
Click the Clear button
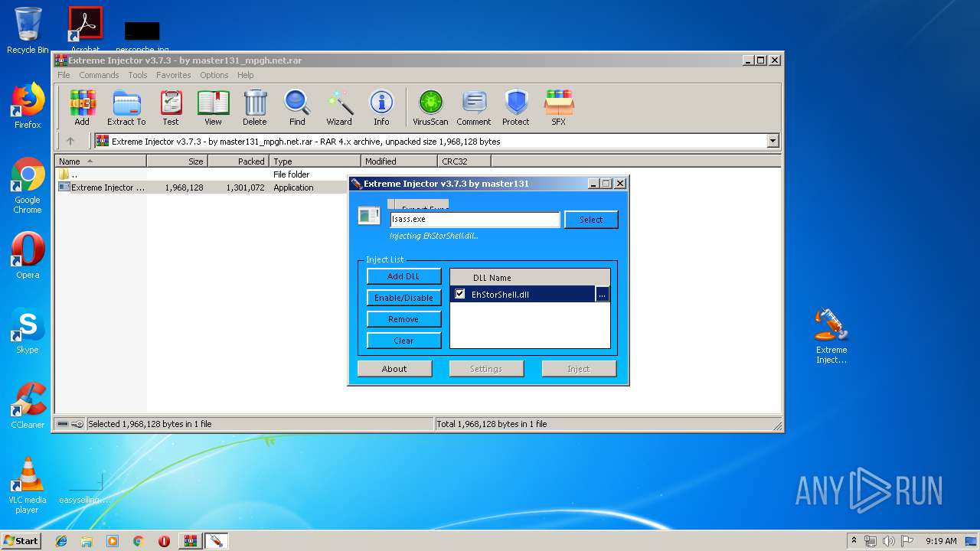pyautogui.click(x=403, y=341)
